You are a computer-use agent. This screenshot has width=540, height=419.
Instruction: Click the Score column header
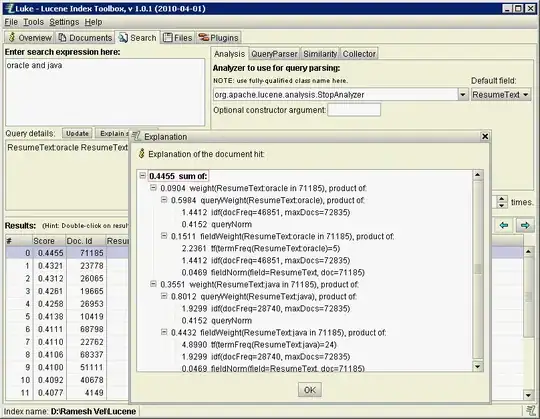pyautogui.click(x=49, y=241)
